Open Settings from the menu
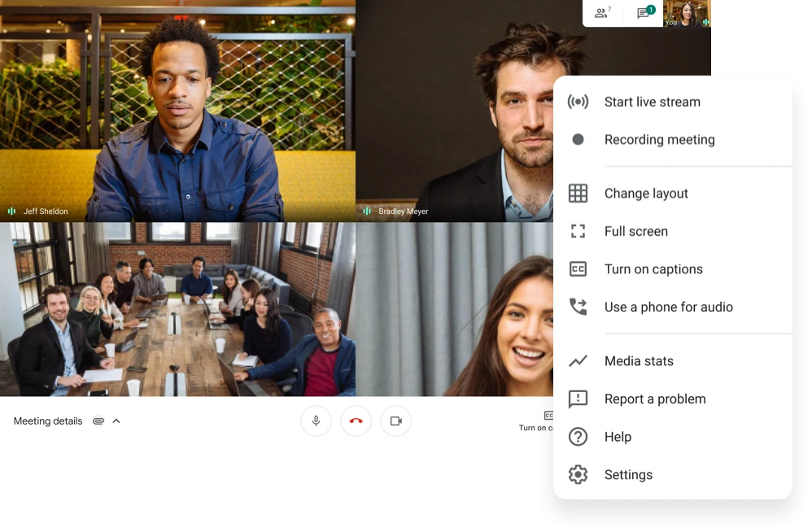 (x=673, y=474)
